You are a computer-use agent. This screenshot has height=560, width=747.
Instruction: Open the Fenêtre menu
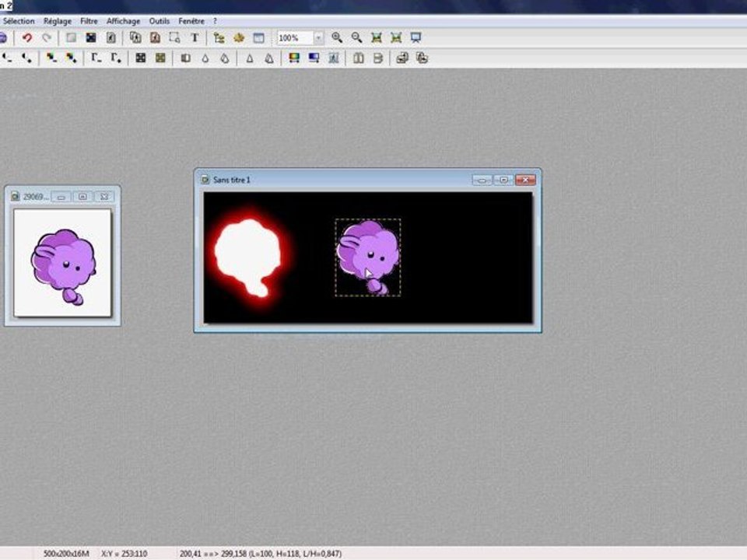(191, 21)
